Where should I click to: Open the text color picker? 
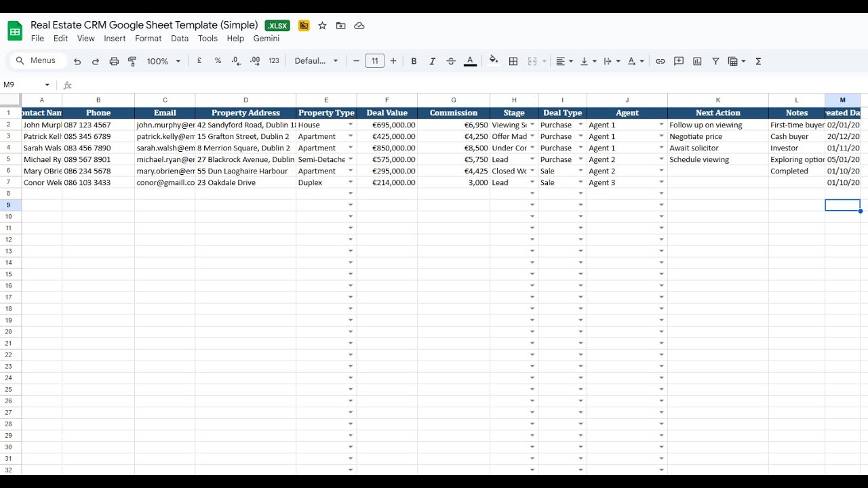coord(470,61)
